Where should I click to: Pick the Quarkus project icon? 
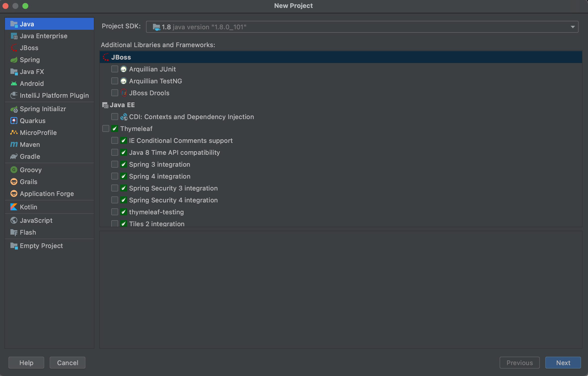14,121
